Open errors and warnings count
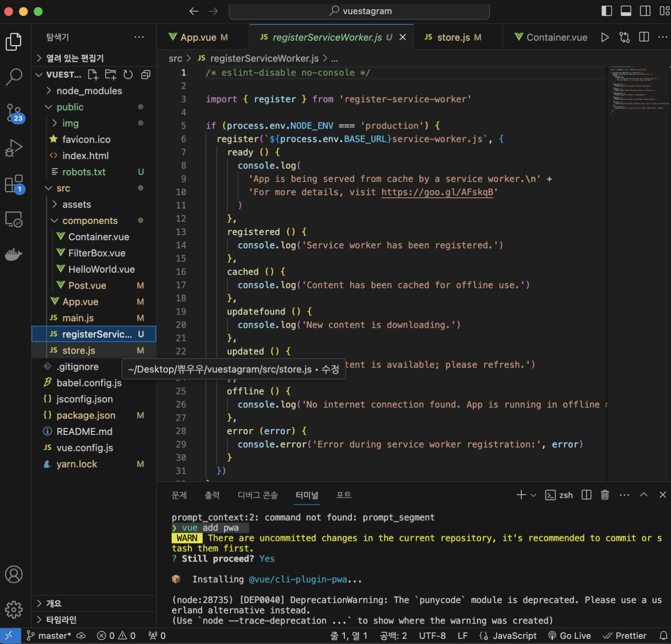Screen dimensions: 671x644 [x=116, y=635]
